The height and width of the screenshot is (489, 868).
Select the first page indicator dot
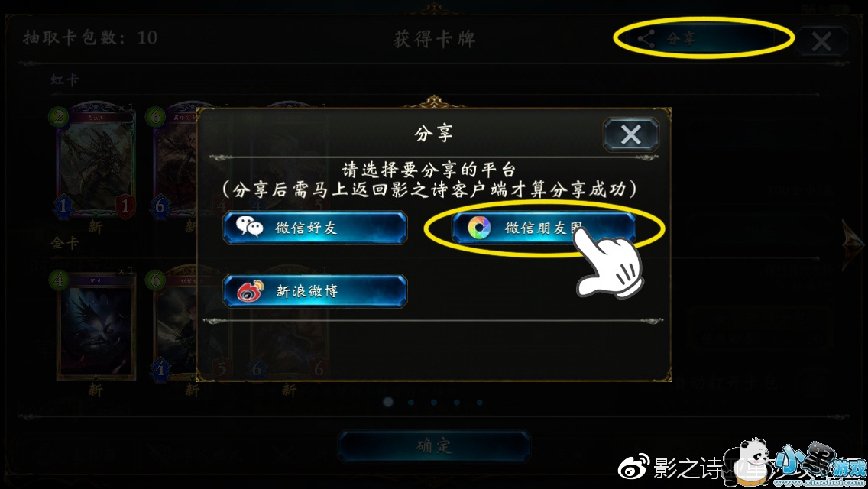click(x=388, y=402)
